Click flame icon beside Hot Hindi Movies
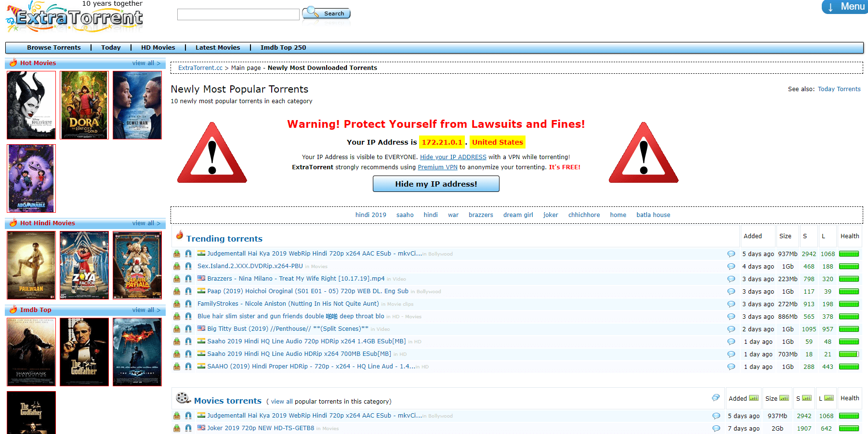 (13, 222)
